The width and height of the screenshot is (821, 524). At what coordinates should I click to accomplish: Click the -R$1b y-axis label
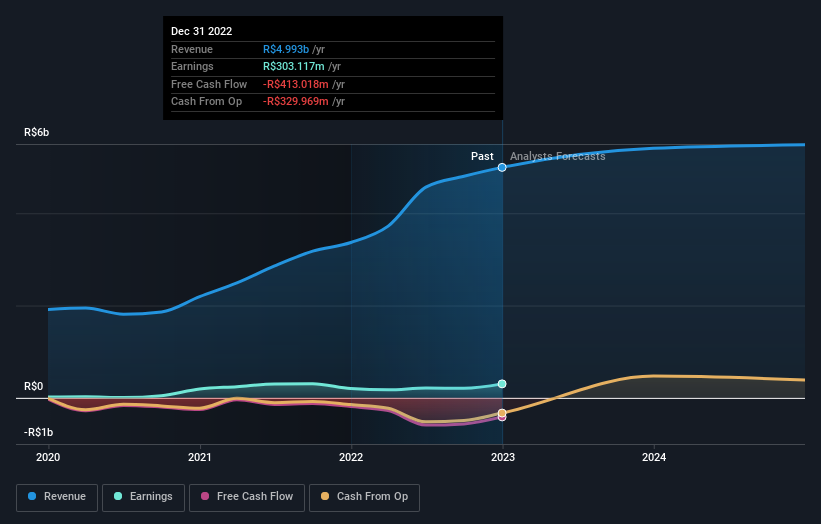[38, 432]
